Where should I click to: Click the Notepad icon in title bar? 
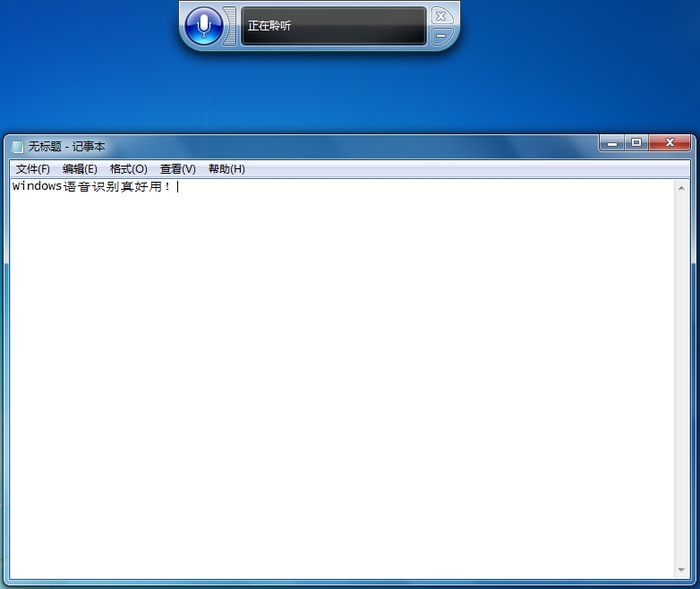click(x=17, y=147)
